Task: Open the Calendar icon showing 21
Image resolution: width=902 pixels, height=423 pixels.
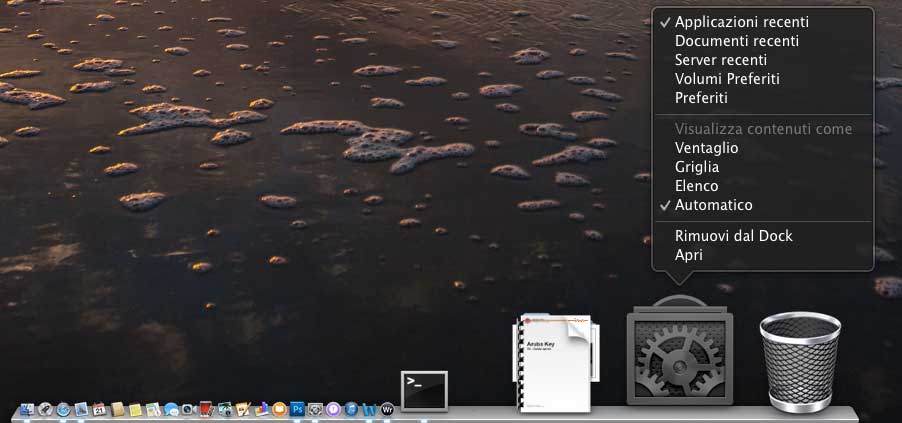Action: 99,409
